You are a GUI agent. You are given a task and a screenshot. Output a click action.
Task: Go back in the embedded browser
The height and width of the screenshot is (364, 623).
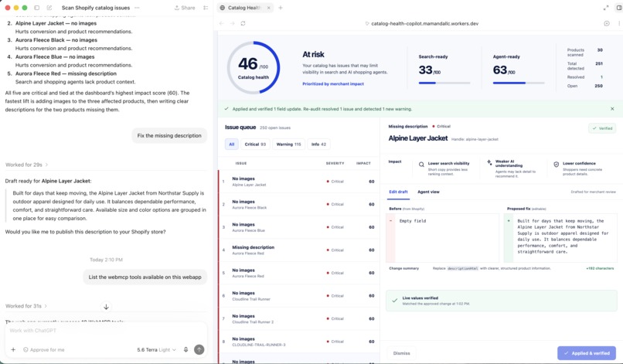[x=222, y=23]
